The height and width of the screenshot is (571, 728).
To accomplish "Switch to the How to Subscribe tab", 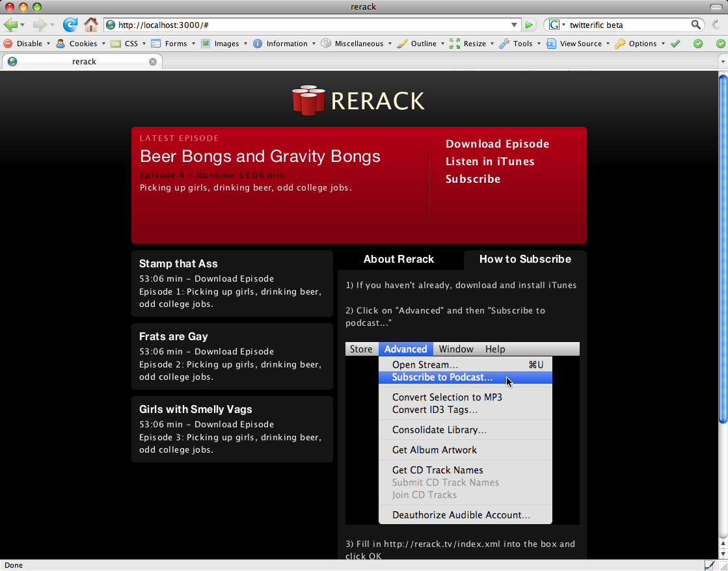I will [525, 259].
